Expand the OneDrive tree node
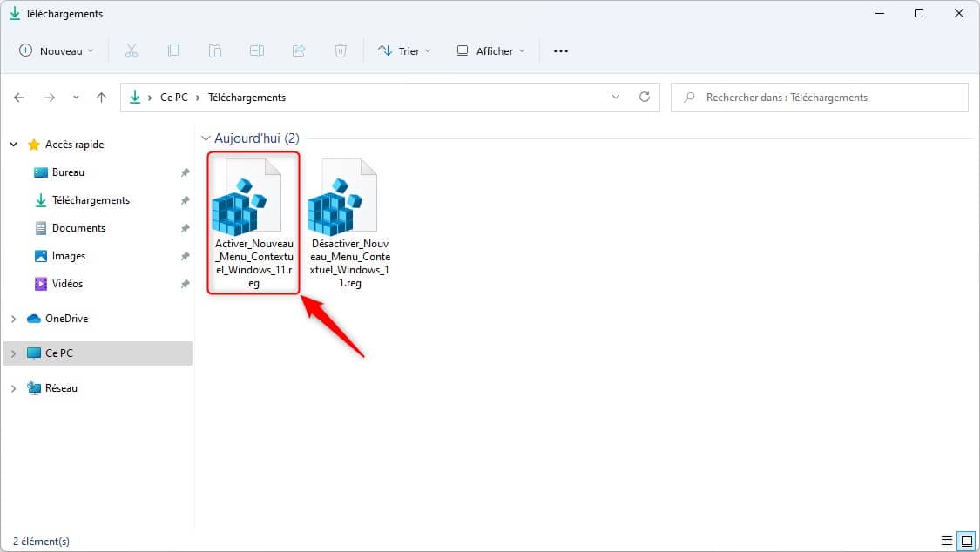This screenshot has width=980, height=552. pos(14,319)
